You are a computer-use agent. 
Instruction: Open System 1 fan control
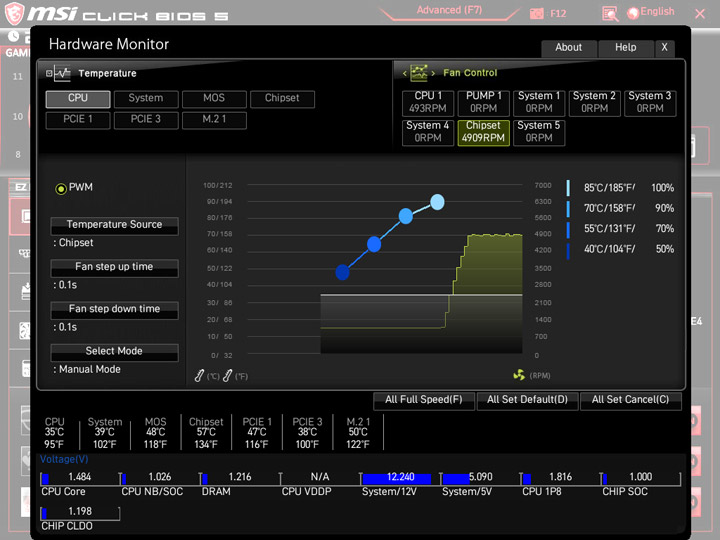(x=539, y=103)
